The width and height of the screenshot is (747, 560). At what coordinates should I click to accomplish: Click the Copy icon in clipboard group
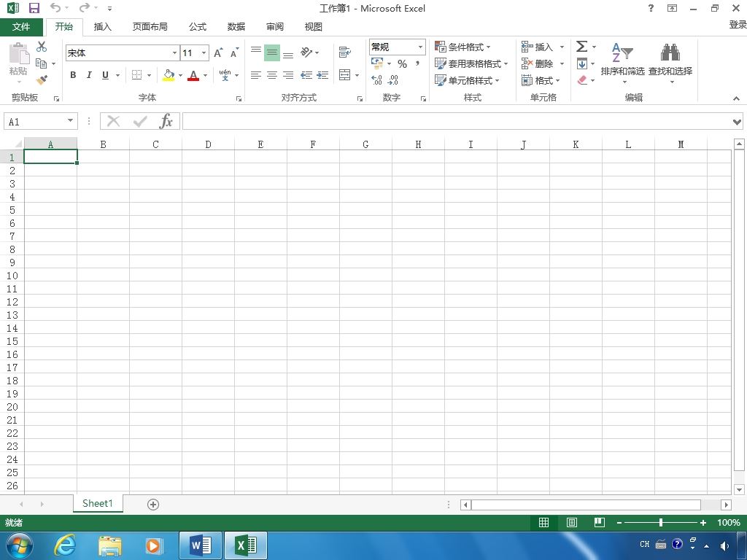point(42,63)
